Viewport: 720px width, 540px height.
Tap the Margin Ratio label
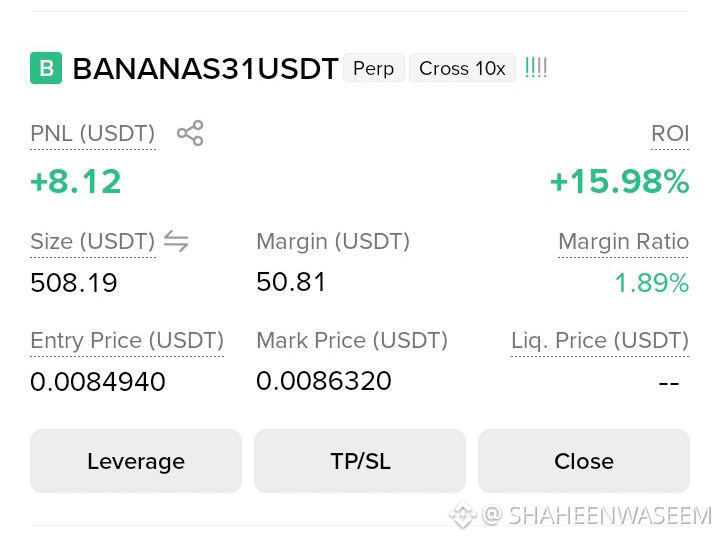pyautogui.click(x=624, y=241)
